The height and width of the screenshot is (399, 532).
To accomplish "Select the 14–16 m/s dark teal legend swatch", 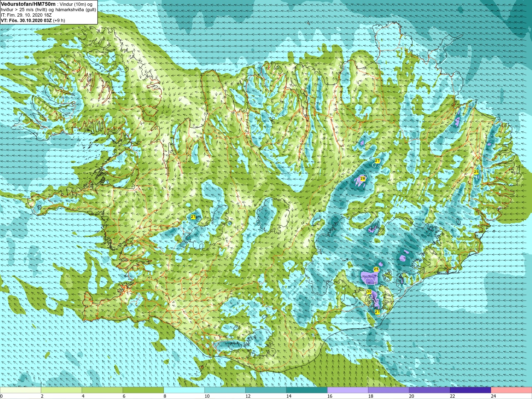I will click(x=307, y=390).
